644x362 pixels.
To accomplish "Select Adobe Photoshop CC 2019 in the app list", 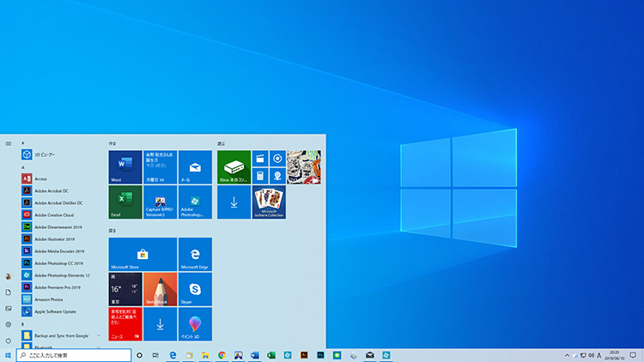I will click(x=58, y=262).
